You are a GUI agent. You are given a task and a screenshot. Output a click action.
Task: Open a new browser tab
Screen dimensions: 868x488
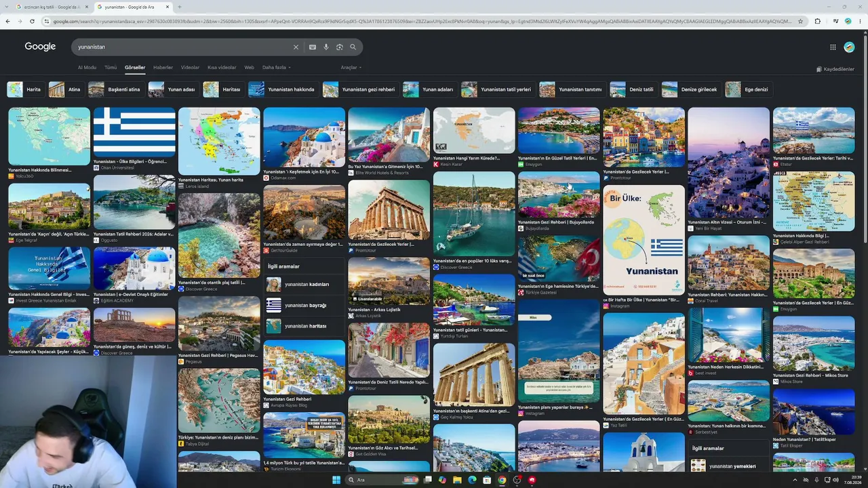pyautogui.click(x=179, y=7)
